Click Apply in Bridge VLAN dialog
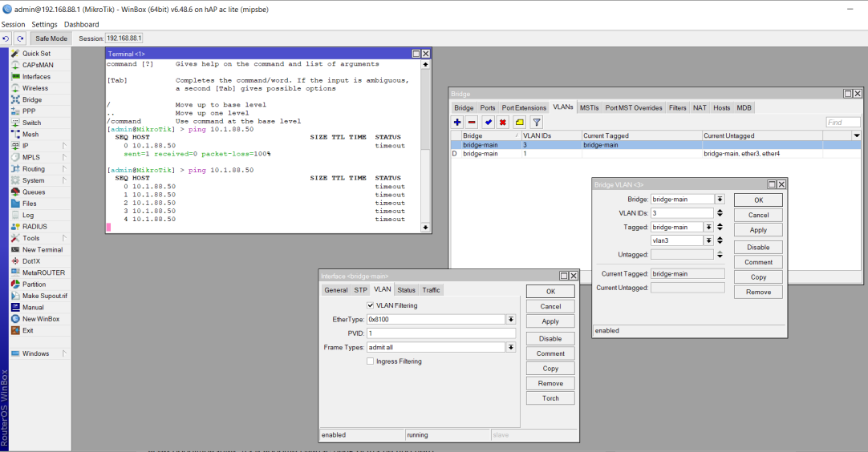 point(758,230)
